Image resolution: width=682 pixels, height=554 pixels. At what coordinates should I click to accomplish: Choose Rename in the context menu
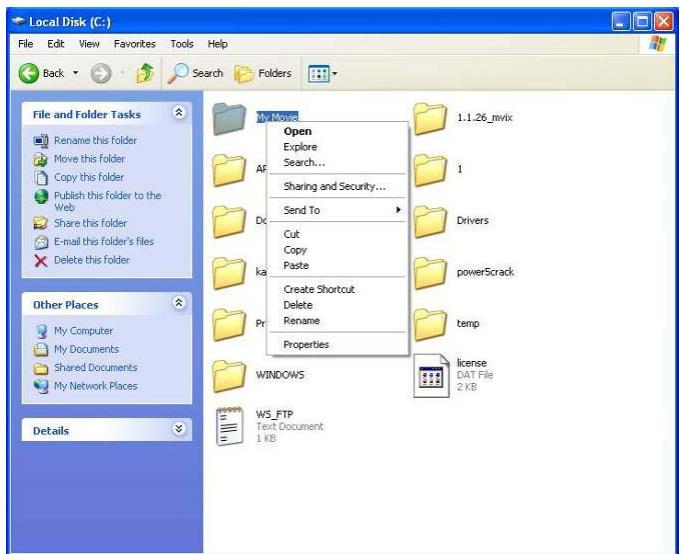point(338,321)
